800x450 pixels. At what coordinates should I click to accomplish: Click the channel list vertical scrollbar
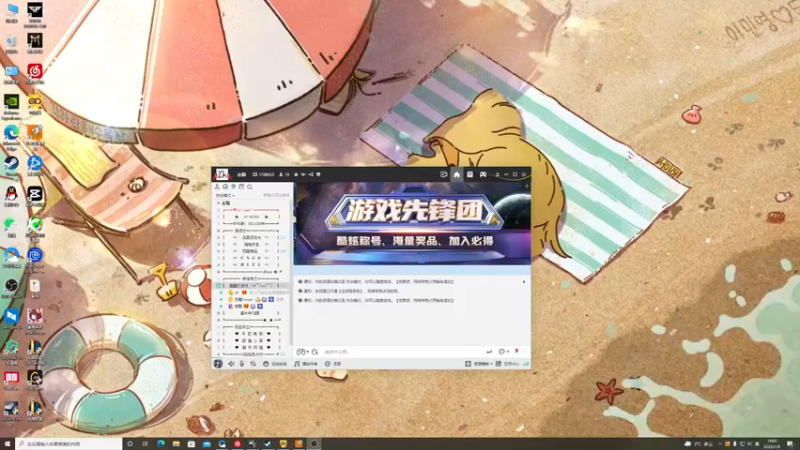(x=291, y=273)
